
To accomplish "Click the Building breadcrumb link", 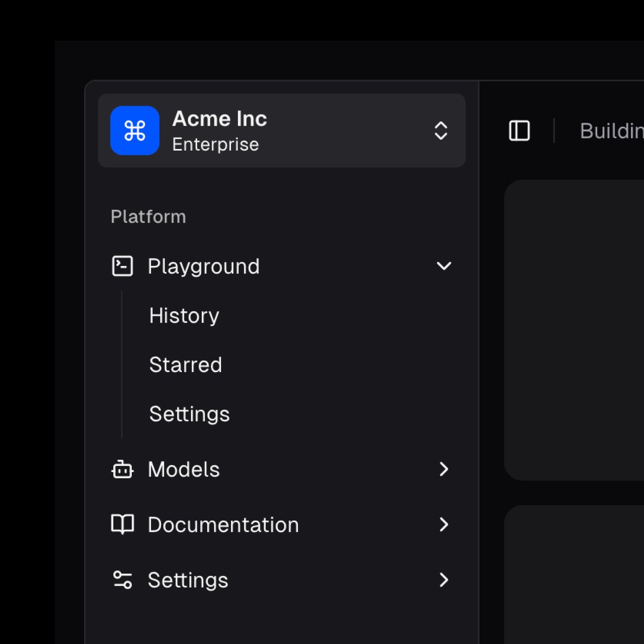I will pyautogui.click(x=612, y=131).
